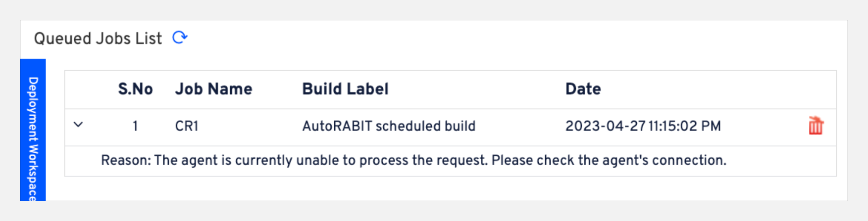
Task: Click the S.No column header
Action: [x=135, y=89]
